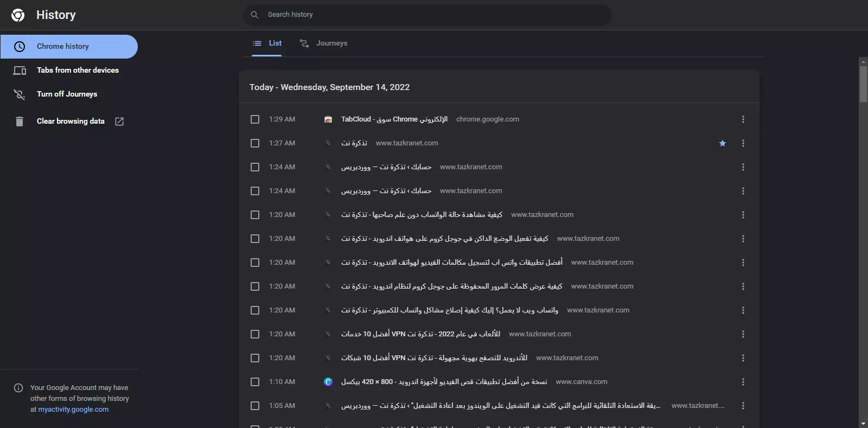
Task: Open more actions for WhatsApp video call recording entry
Action: point(743,263)
